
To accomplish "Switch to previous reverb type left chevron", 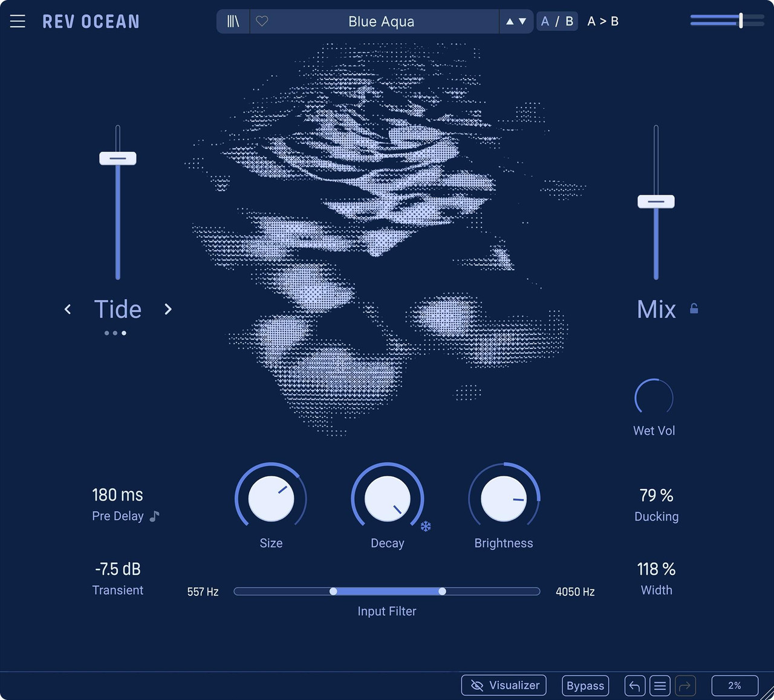I will (68, 309).
